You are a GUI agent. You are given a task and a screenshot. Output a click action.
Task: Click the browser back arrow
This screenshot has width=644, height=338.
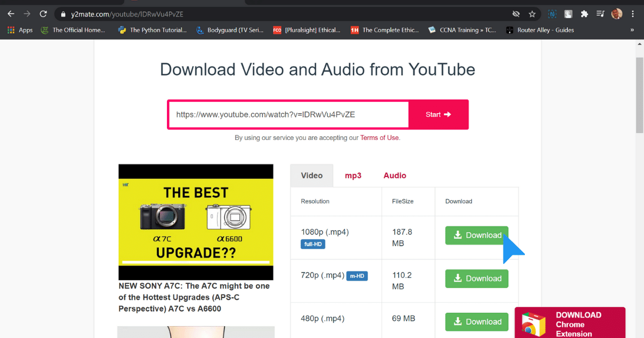(11, 14)
